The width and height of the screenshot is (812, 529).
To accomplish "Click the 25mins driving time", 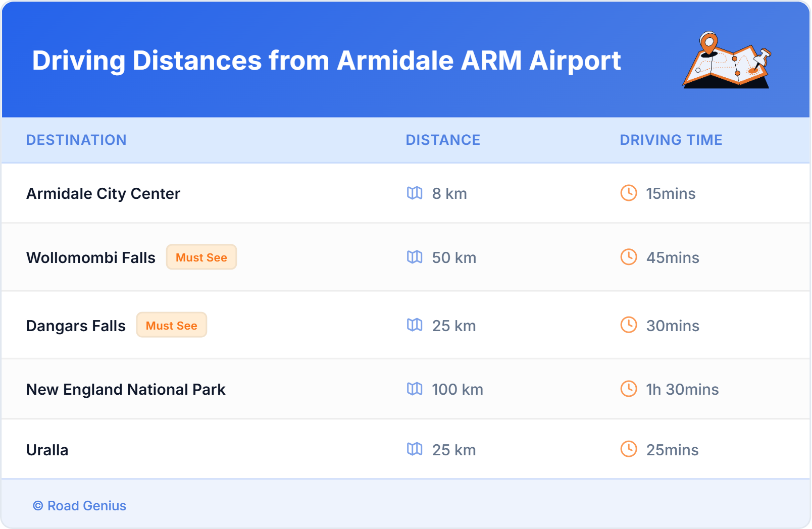I will pyautogui.click(x=673, y=450).
